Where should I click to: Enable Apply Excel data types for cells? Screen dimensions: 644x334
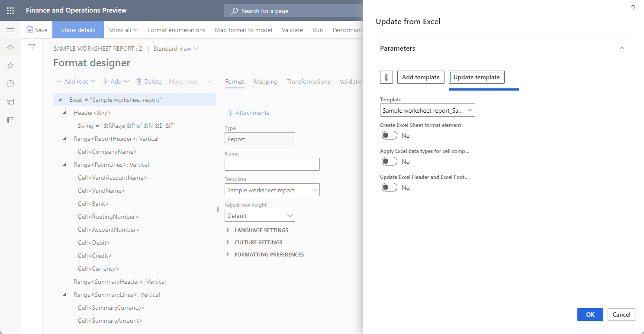[x=389, y=161]
